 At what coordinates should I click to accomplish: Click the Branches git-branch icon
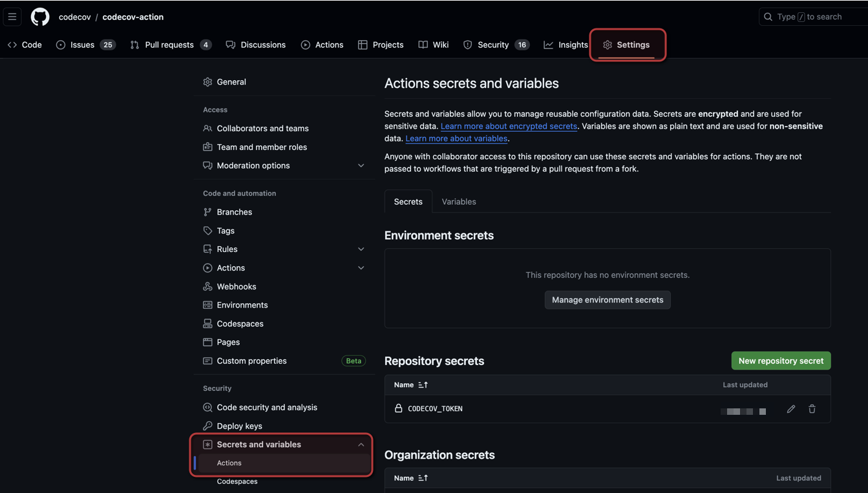pyautogui.click(x=207, y=212)
